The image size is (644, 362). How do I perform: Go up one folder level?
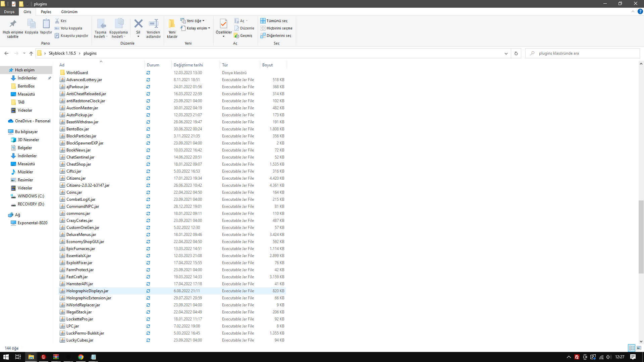pos(31,53)
